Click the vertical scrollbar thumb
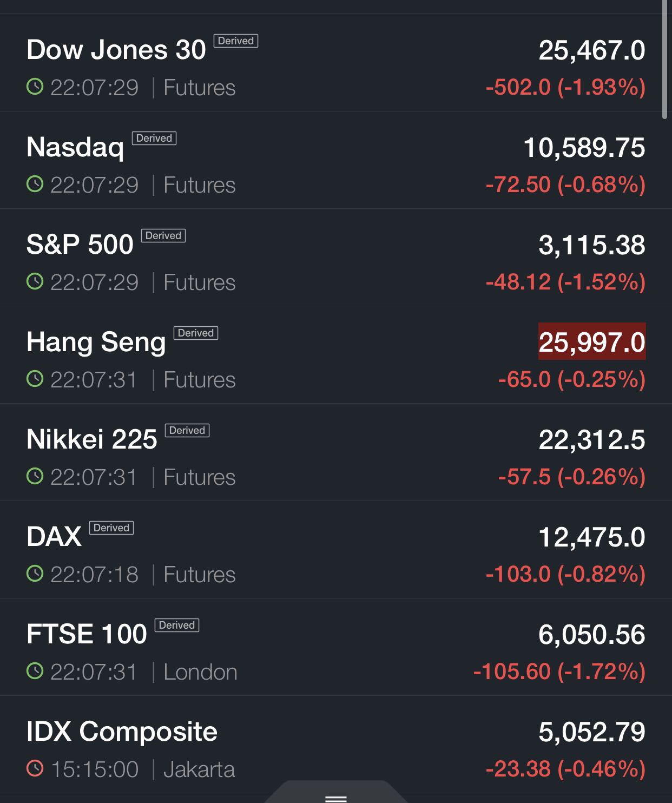This screenshot has height=803, width=672. tap(665, 60)
